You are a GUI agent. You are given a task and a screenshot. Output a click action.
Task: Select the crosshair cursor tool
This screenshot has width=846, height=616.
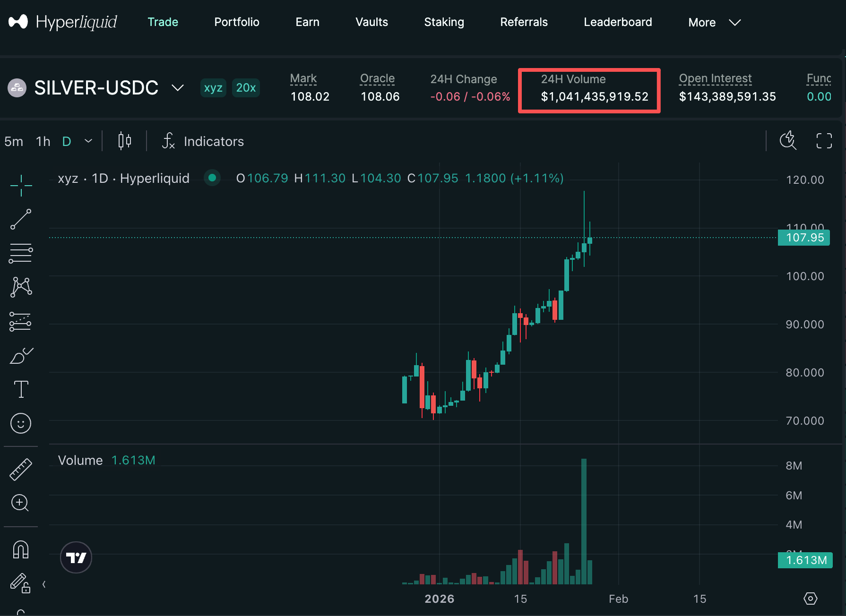[21, 186]
